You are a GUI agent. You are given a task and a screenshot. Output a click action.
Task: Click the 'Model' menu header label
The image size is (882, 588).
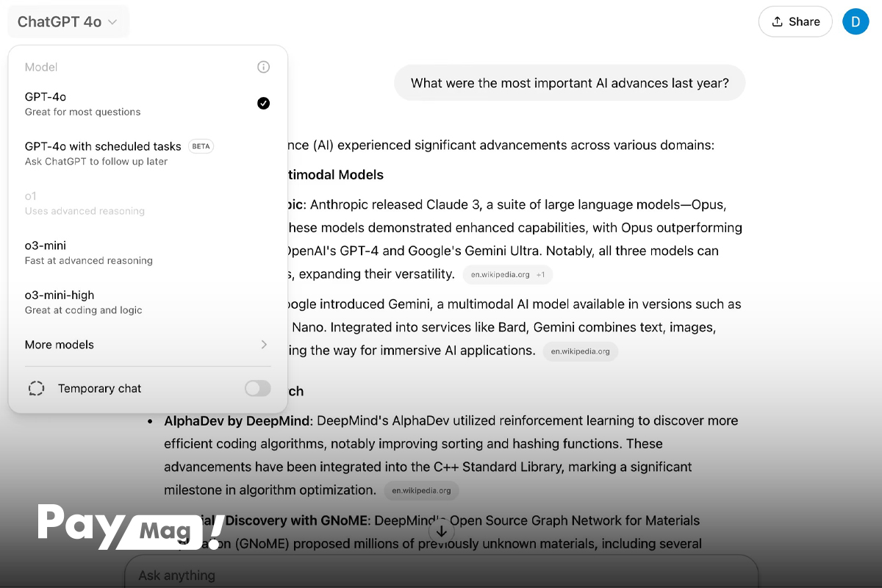(41, 67)
